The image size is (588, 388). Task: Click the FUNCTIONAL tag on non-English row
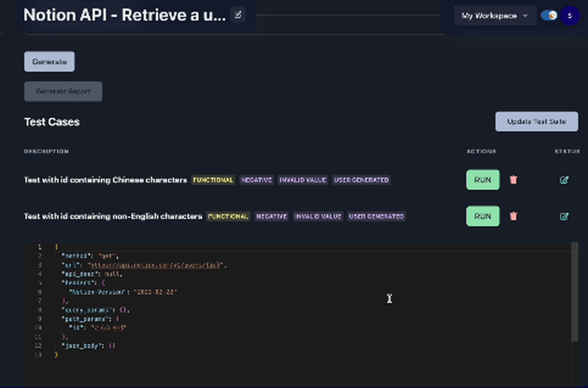[x=228, y=216]
